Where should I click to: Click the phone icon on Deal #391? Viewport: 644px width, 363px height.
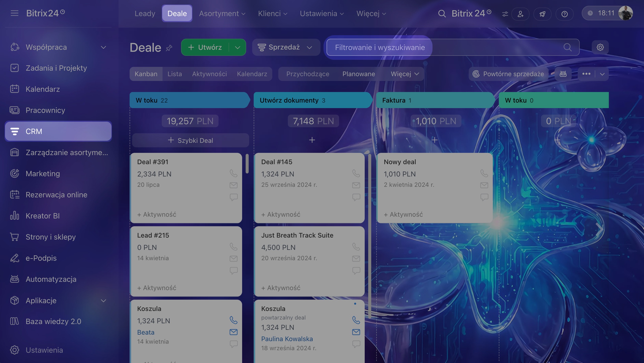tap(234, 173)
